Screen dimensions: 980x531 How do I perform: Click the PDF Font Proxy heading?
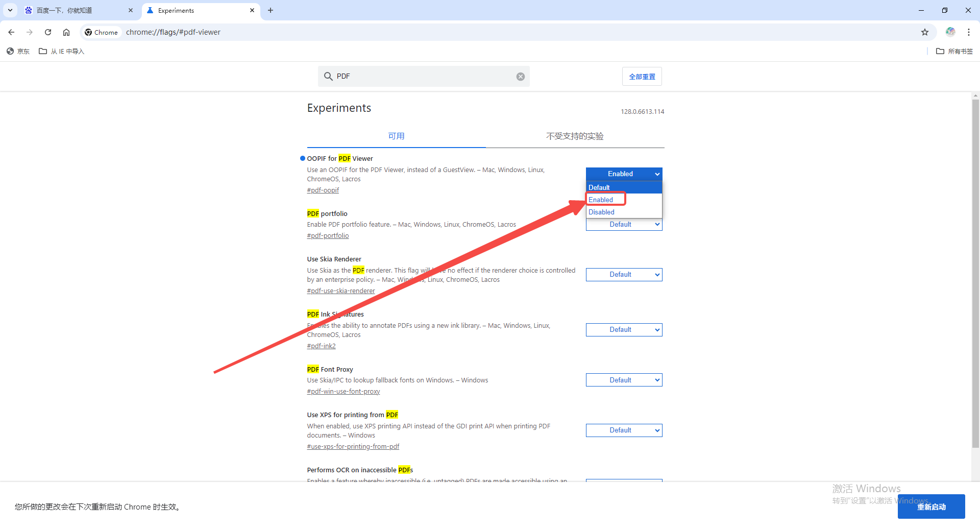pos(330,369)
